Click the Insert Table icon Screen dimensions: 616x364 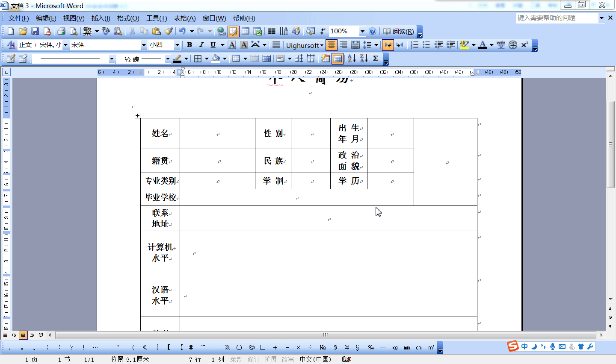tap(246, 31)
